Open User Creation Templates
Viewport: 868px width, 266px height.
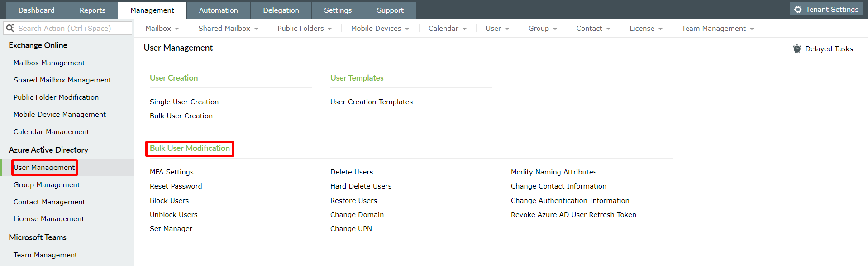coord(371,102)
